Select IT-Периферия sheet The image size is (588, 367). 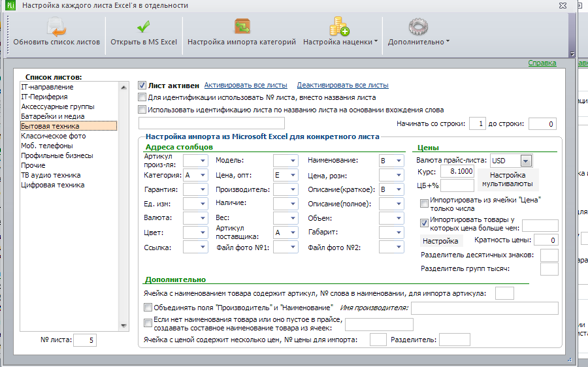coord(44,97)
